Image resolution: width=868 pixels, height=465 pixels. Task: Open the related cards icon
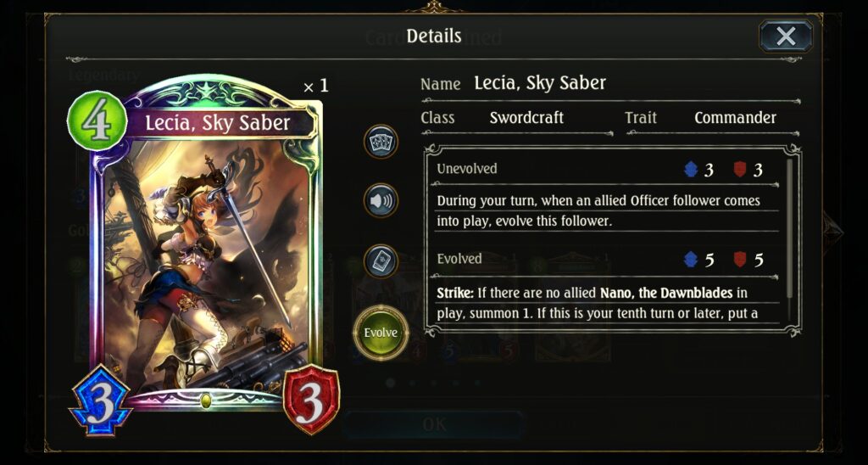point(381,141)
